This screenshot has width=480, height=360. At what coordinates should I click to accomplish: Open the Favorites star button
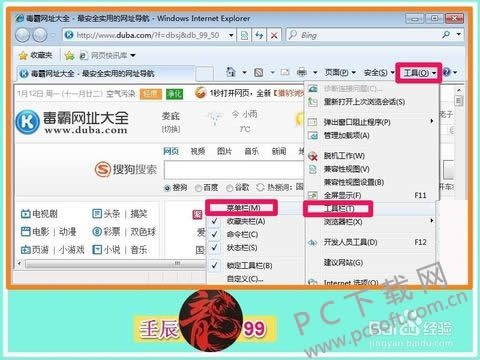35,55
